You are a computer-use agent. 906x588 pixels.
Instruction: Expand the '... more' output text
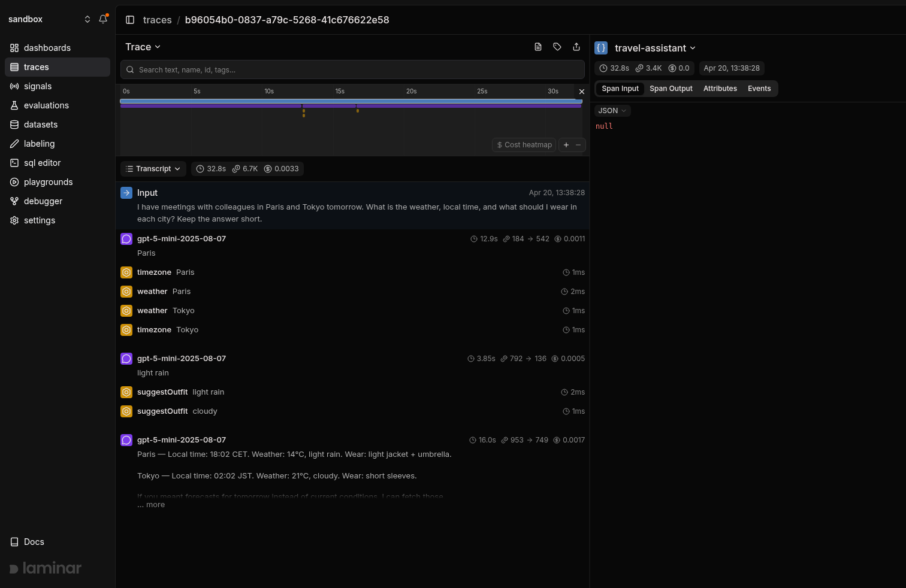(x=151, y=505)
